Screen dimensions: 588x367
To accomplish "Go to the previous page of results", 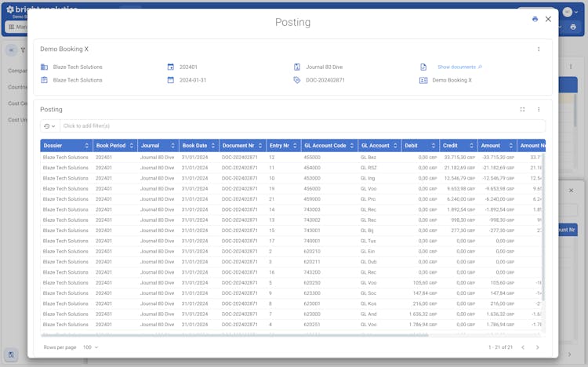I will 523,347.
